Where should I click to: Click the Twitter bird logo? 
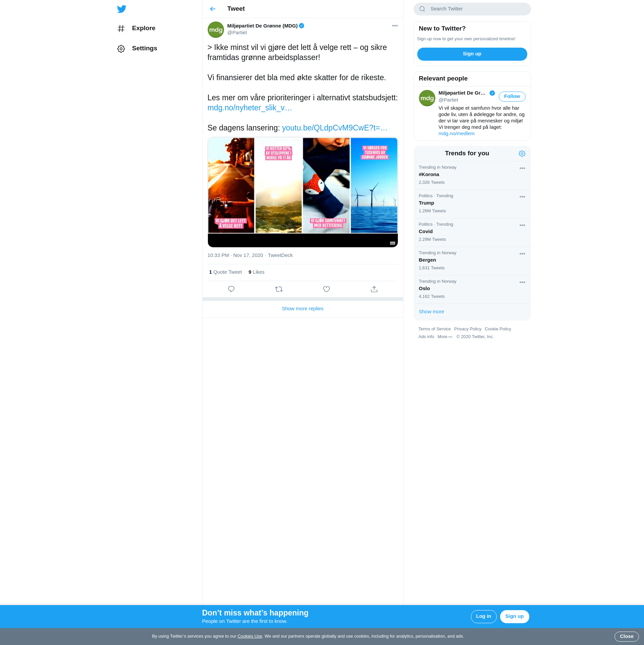(x=121, y=9)
